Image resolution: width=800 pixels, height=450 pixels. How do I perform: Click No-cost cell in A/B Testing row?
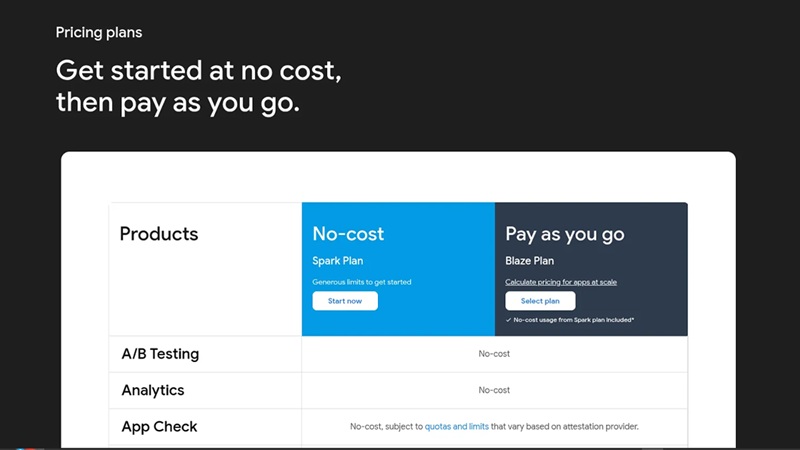(494, 354)
